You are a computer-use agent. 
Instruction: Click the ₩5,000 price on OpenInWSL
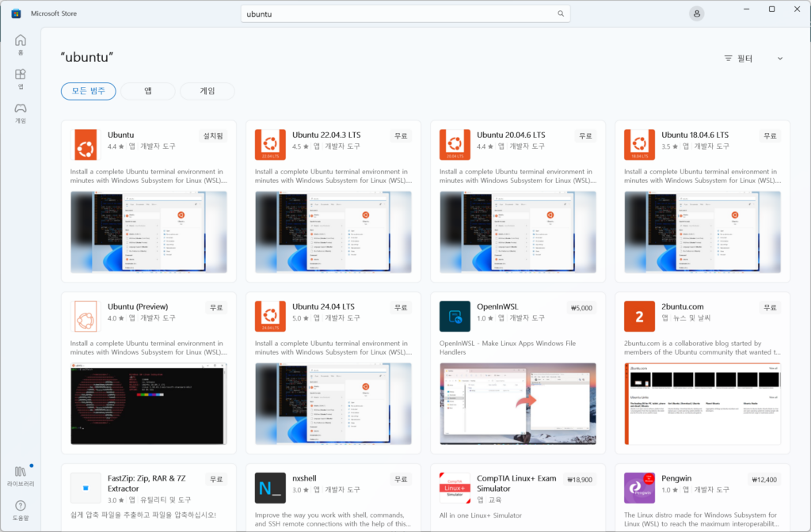coord(581,308)
